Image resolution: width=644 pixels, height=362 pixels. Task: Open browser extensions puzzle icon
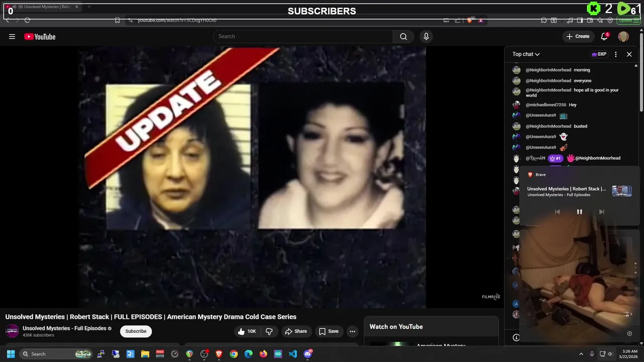(x=544, y=20)
